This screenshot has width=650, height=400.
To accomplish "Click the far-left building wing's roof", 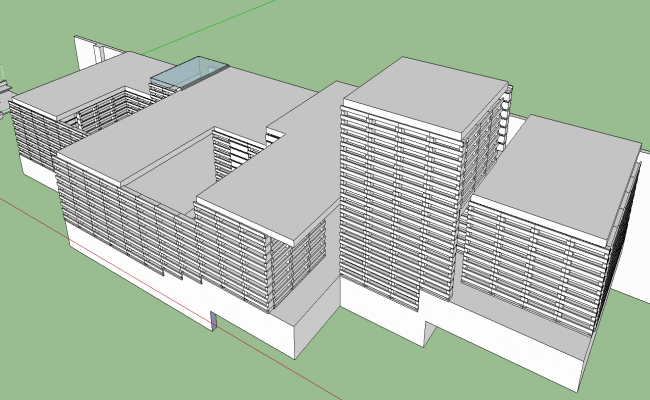I will pos(75,88).
